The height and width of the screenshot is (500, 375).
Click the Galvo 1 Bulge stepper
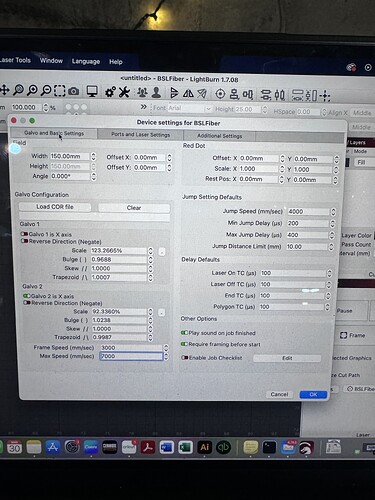[150, 259]
